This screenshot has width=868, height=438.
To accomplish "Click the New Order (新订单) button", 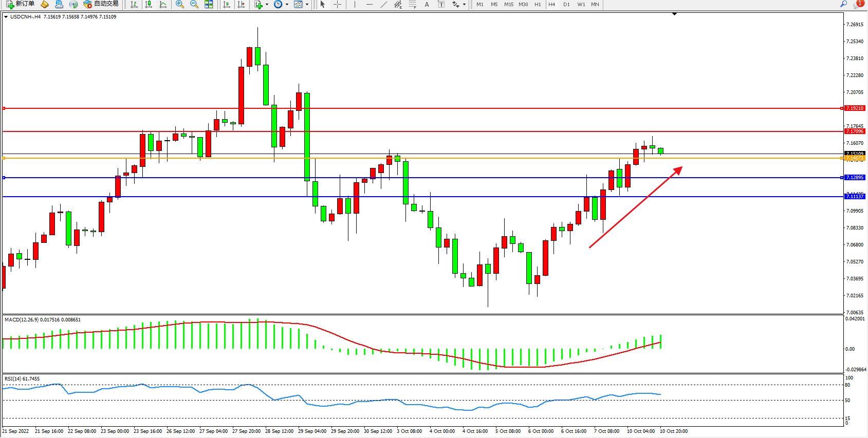I will pos(21,4).
